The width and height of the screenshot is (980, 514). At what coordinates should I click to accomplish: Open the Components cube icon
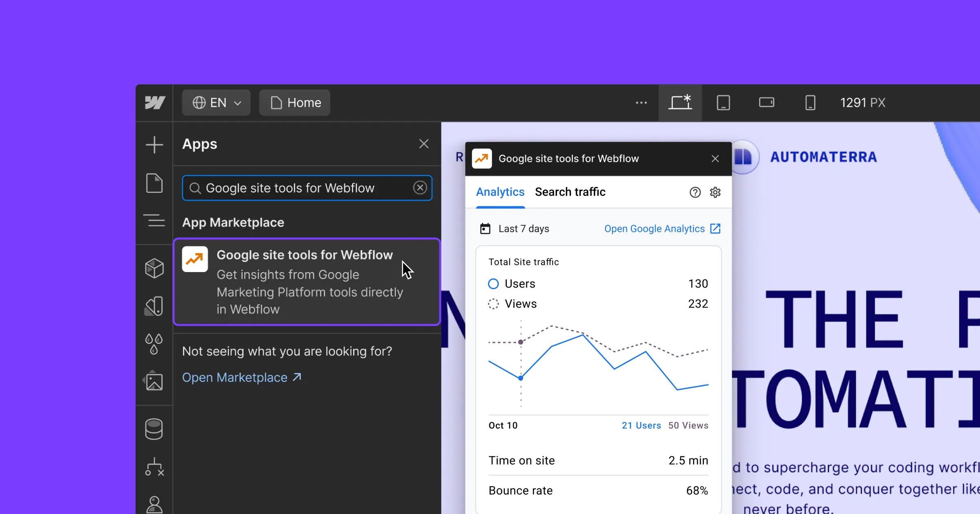click(x=154, y=268)
